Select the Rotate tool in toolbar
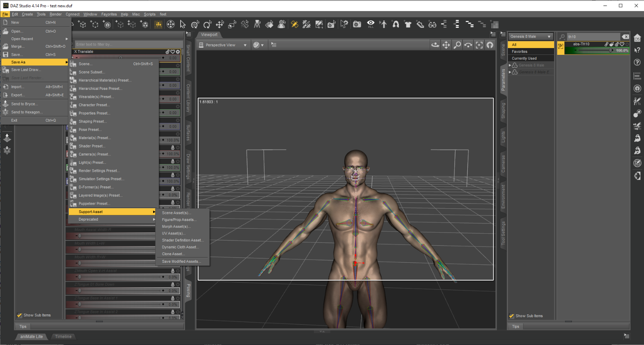 point(207,25)
